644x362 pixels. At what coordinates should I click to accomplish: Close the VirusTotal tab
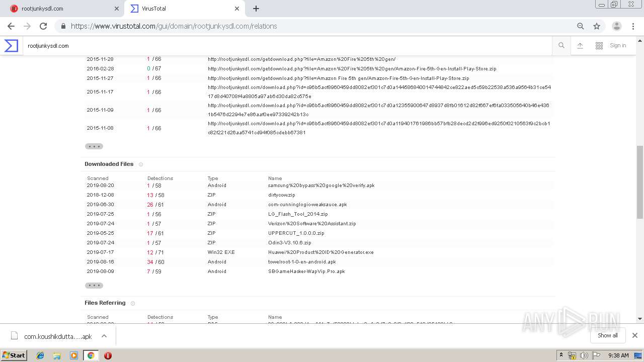click(x=237, y=9)
